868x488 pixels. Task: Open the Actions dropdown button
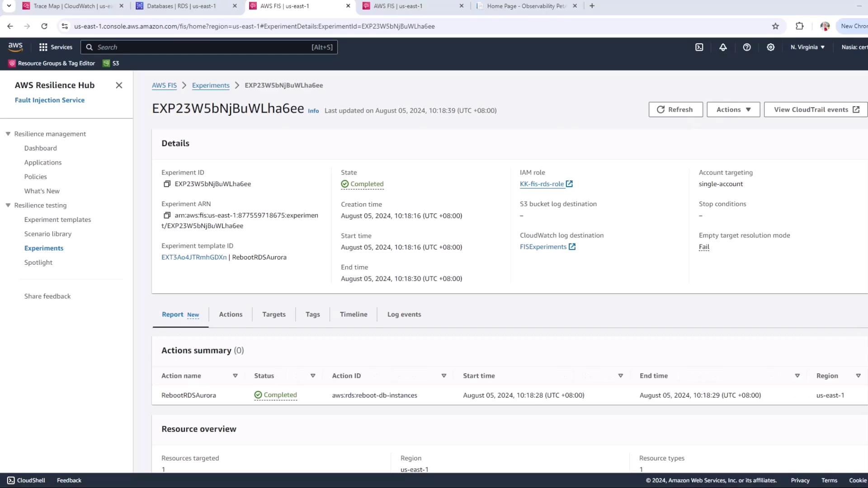[x=733, y=109]
